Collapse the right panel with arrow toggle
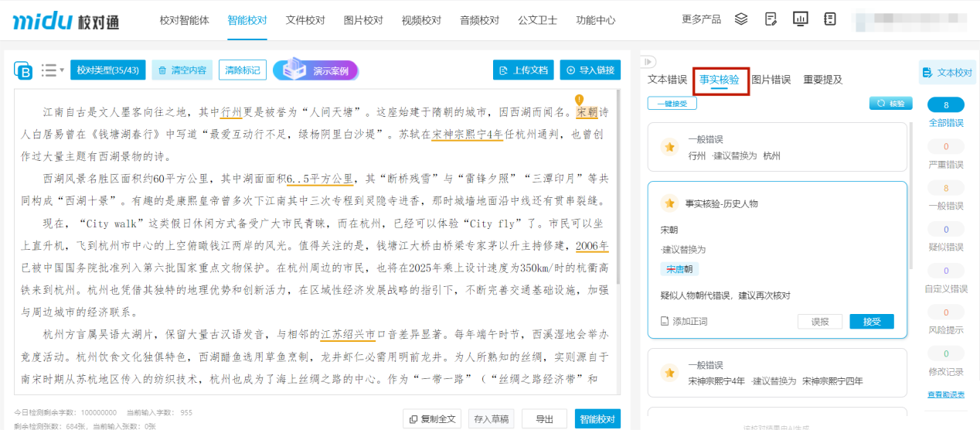Screen dimensions: 980x430 [x=650, y=61]
